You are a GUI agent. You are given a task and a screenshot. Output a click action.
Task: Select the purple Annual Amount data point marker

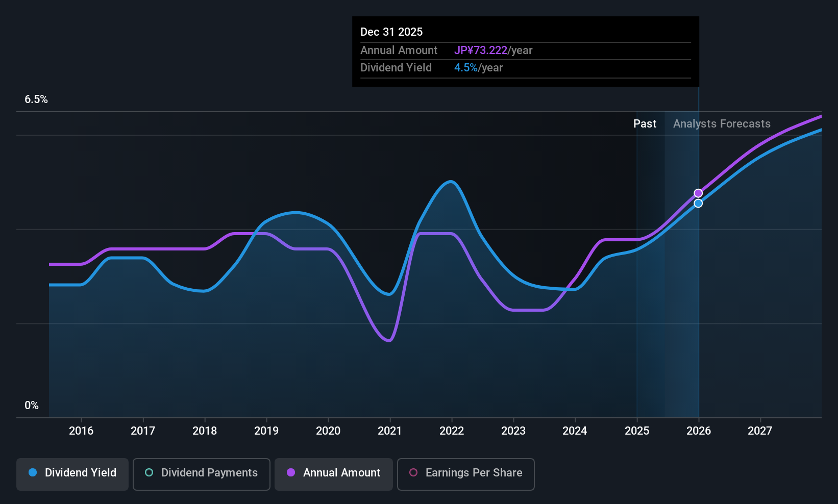point(698,193)
